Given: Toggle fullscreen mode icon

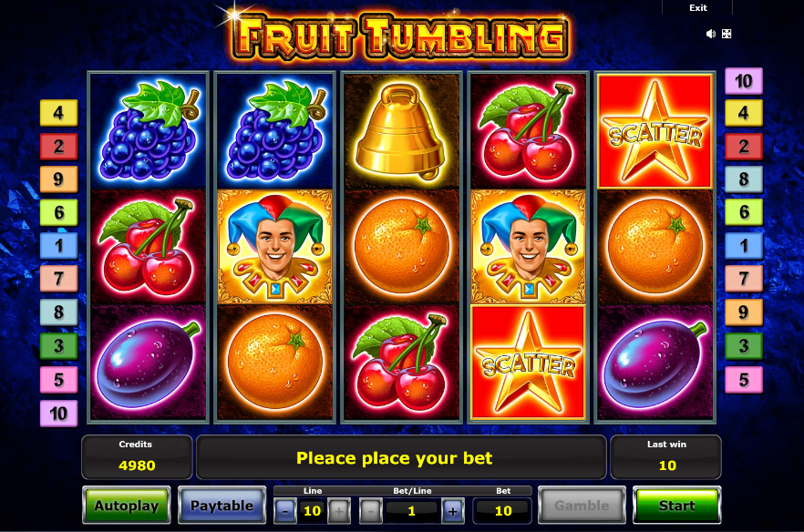Looking at the screenshot, I should [727, 34].
